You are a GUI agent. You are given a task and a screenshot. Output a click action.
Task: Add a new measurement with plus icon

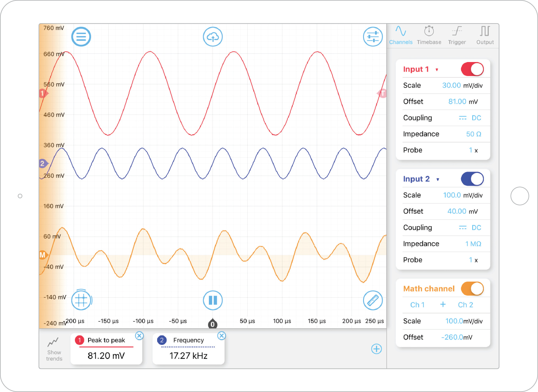[x=376, y=349]
